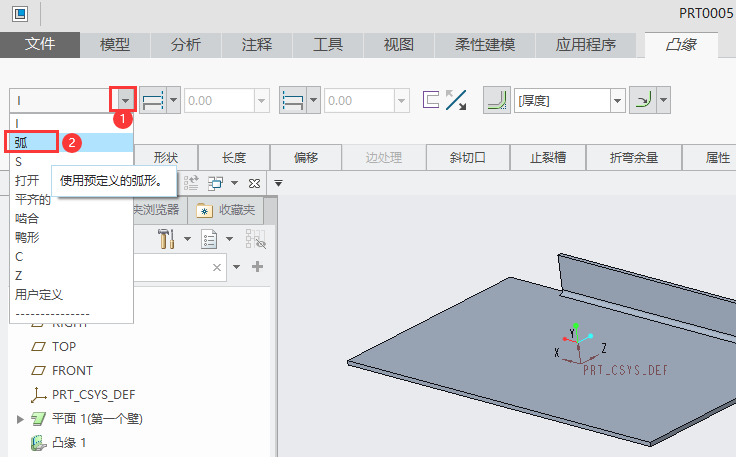The height and width of the screenshot is (457, 736).
Task: Expand the 平面 1(第一个壁) tree node
Action: pyautogui.click(x=20, y=419)
